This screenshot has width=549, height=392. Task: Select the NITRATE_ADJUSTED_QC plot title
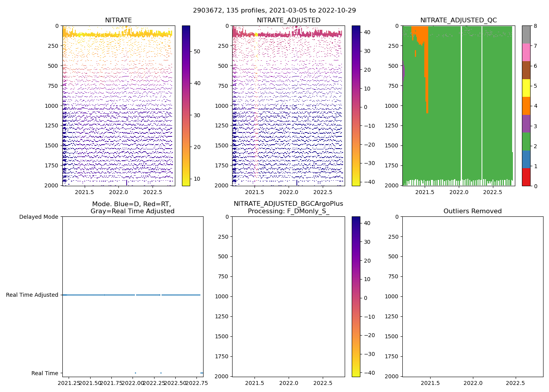pos(458,20)
